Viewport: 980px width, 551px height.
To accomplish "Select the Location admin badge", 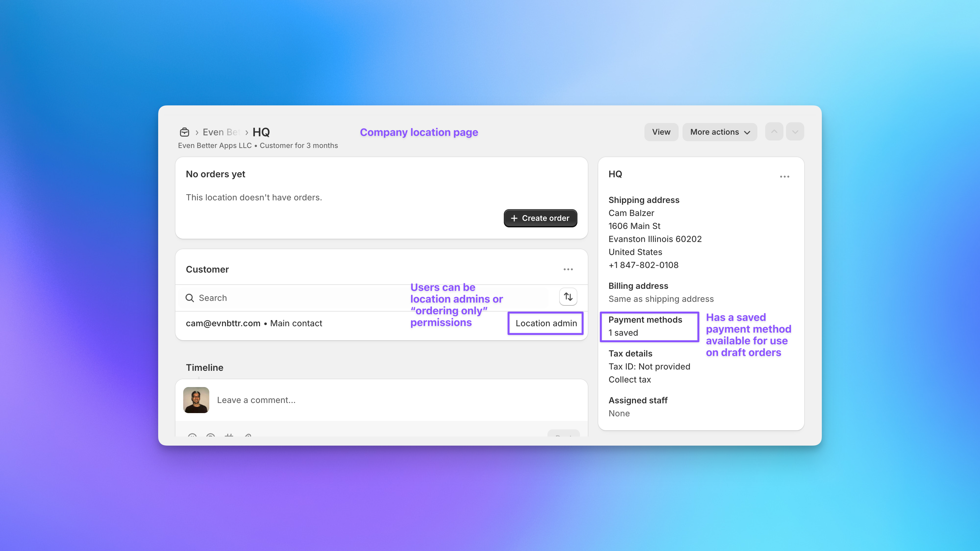I will tap(545, 323).
